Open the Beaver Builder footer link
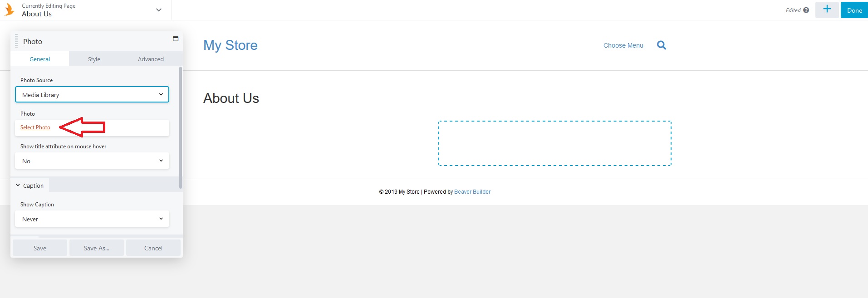This screenshot has width=868, height=298. pos(472,192)
